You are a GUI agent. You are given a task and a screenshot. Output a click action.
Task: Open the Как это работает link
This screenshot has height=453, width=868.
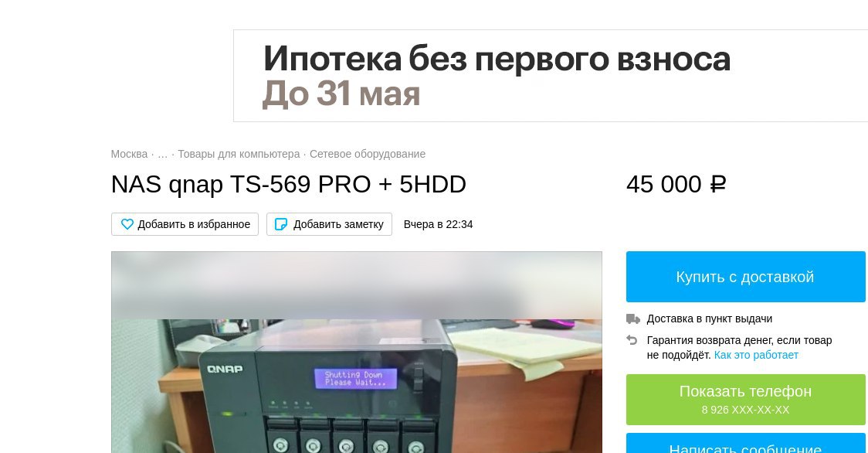[756, 355]
